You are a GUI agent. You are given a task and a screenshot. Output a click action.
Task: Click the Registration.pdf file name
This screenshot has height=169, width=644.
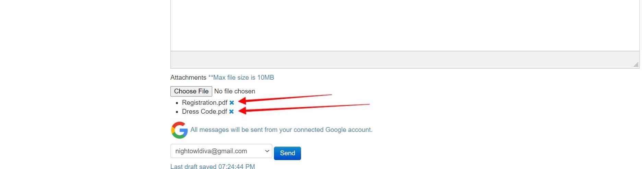click(x=204, y=103)
